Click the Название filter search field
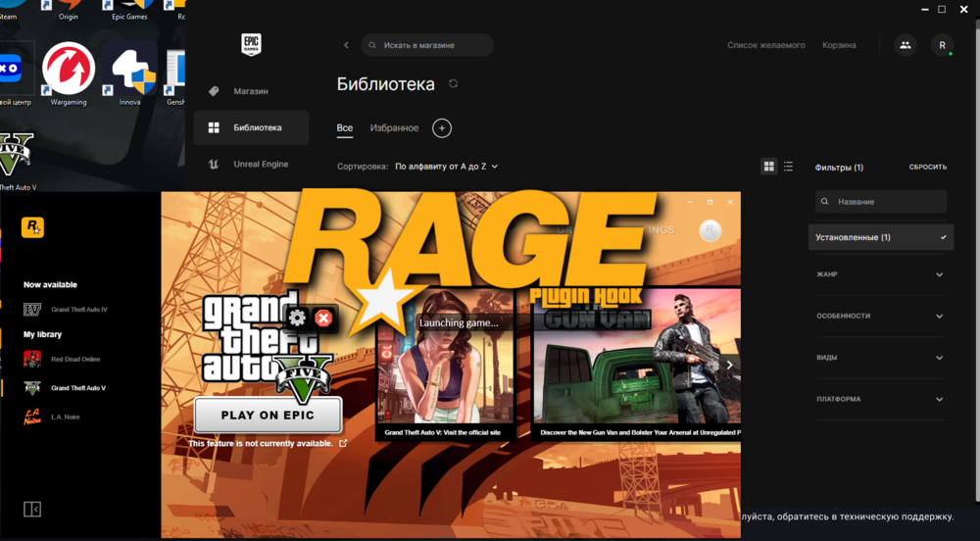This screenshot has width=980, height=541. pos(881,202)
